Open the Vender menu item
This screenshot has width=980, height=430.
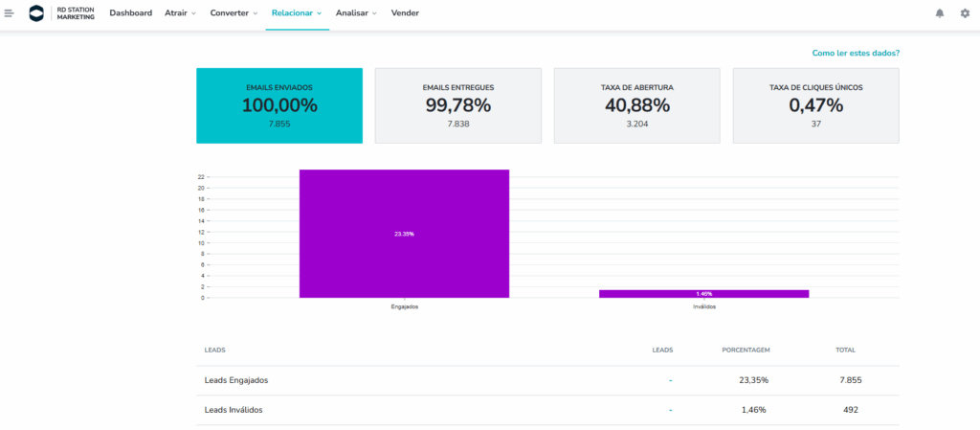click(x=405, y=13)
